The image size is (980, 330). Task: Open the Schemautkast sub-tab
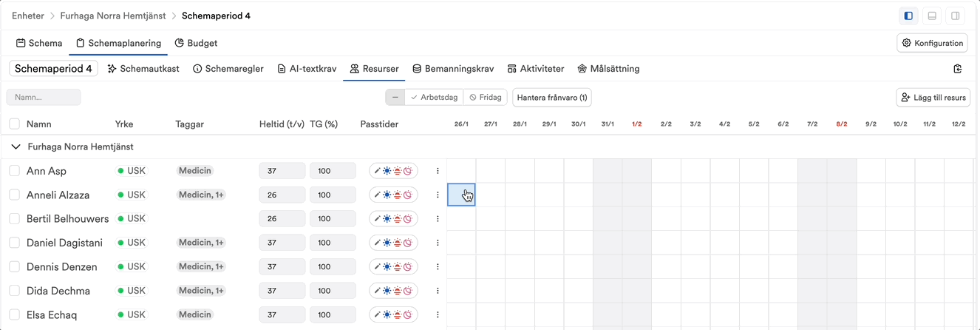143,69
